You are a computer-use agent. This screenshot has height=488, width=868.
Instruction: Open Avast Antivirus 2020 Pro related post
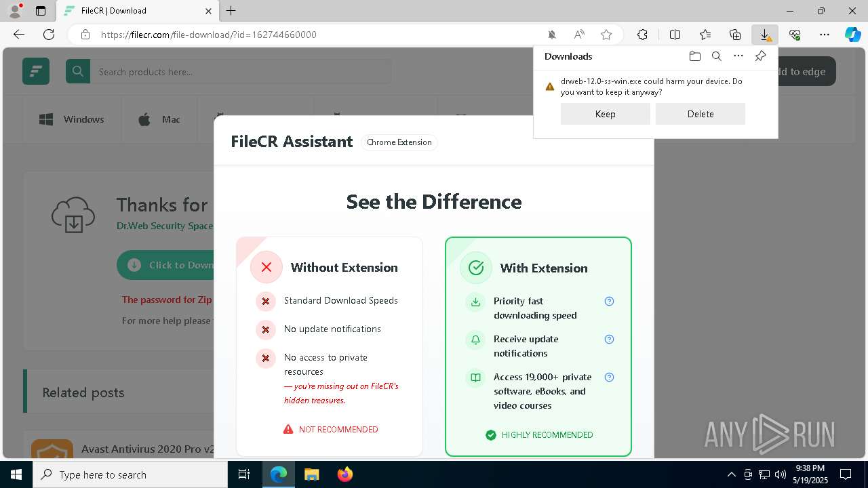(147, 449)
